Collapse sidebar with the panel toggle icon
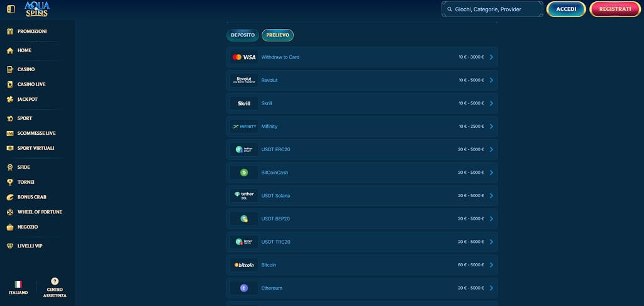 click(11, 9)
